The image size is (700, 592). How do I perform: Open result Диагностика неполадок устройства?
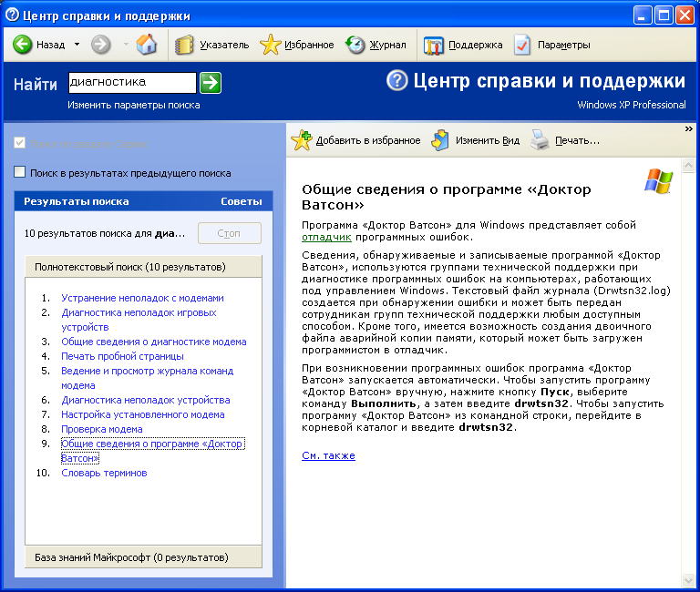click(x=146, y=400)
